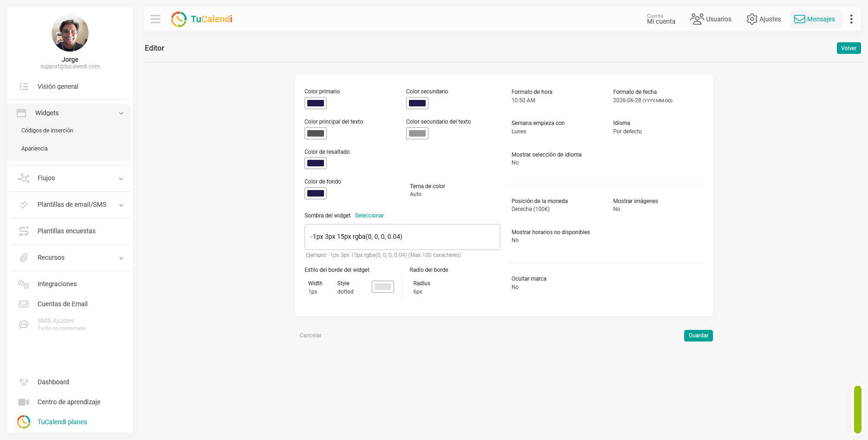Image resolution: width=868 pixels, height=440 pixels.
Task: Toggle Ocultar marca value
Action: tap(515, 287)
